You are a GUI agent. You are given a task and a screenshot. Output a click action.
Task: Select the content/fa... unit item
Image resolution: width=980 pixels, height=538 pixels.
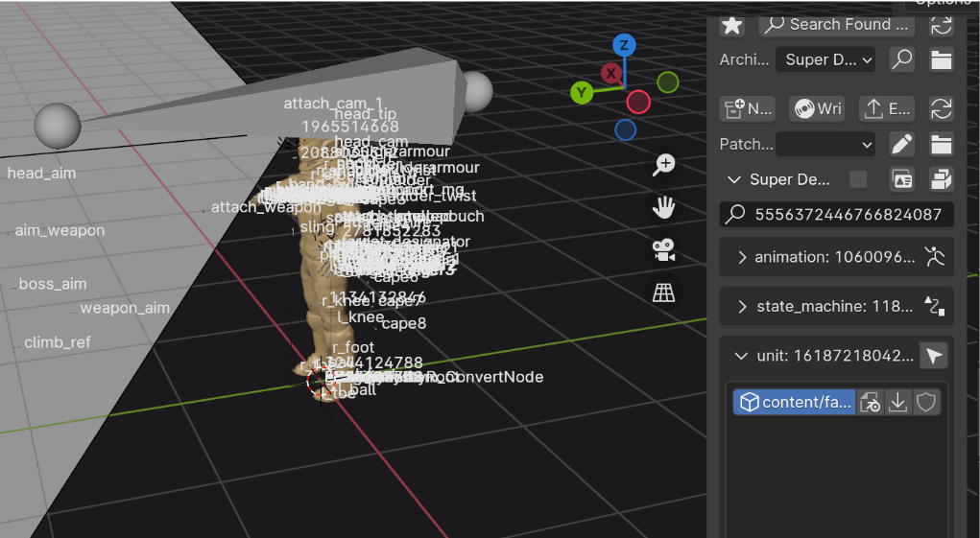[x=795, y=403]
